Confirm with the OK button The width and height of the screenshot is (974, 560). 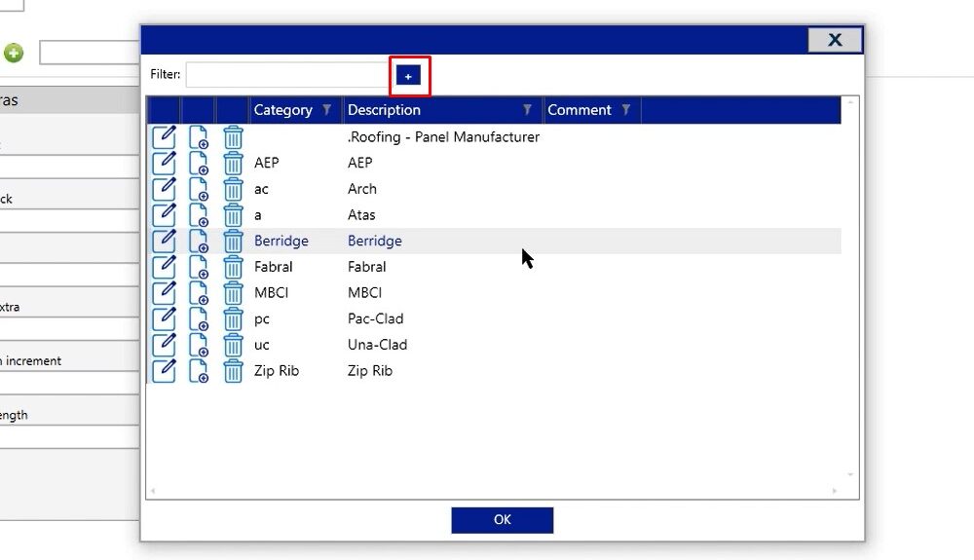coord(502,520)
